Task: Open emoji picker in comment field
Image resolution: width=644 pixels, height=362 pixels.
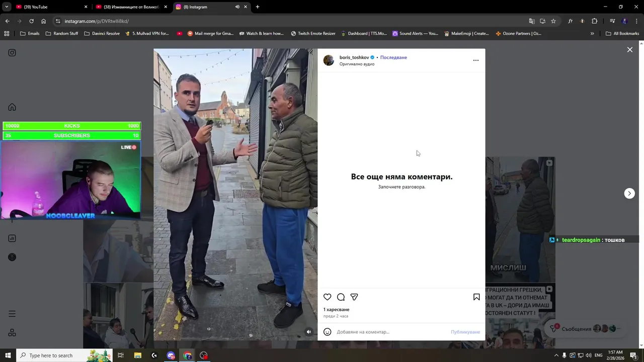Action: pos(327,332)
